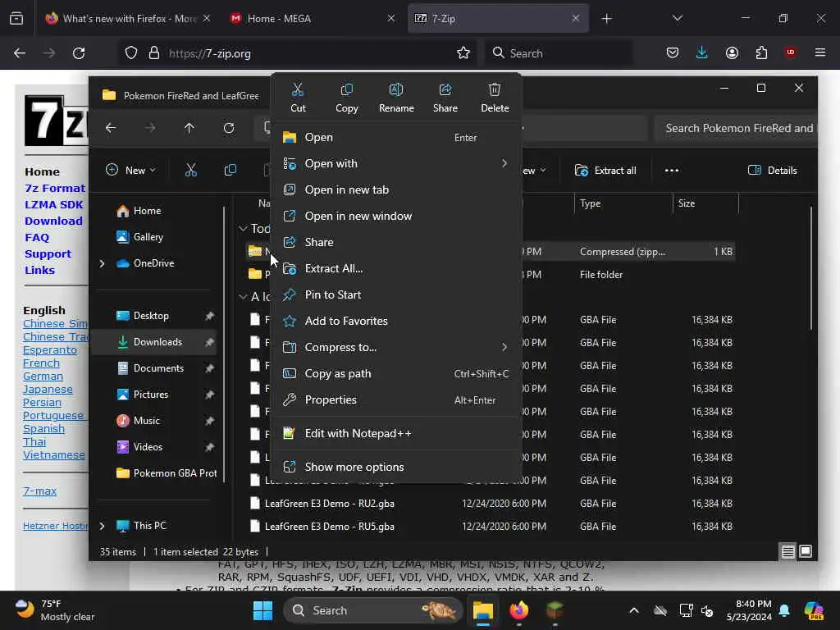Click Extract all in Explorer toolbar
This screenshot has height=630, width=840.
coord(605,171)
